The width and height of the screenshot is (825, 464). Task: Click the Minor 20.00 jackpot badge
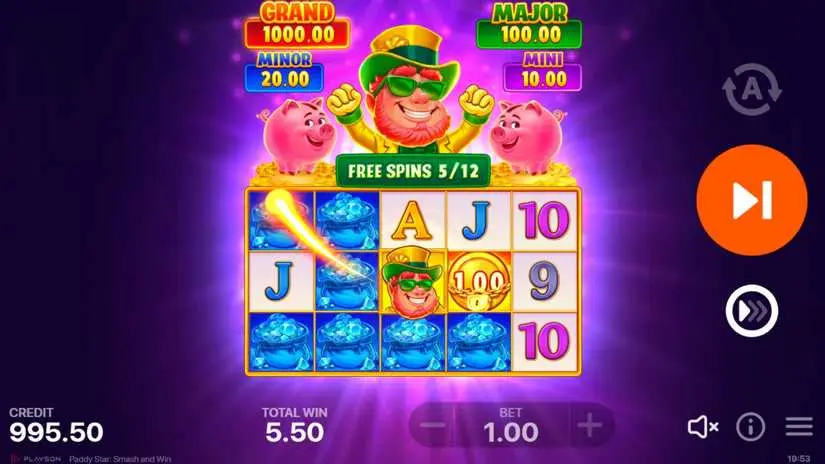tap(284, 72)
